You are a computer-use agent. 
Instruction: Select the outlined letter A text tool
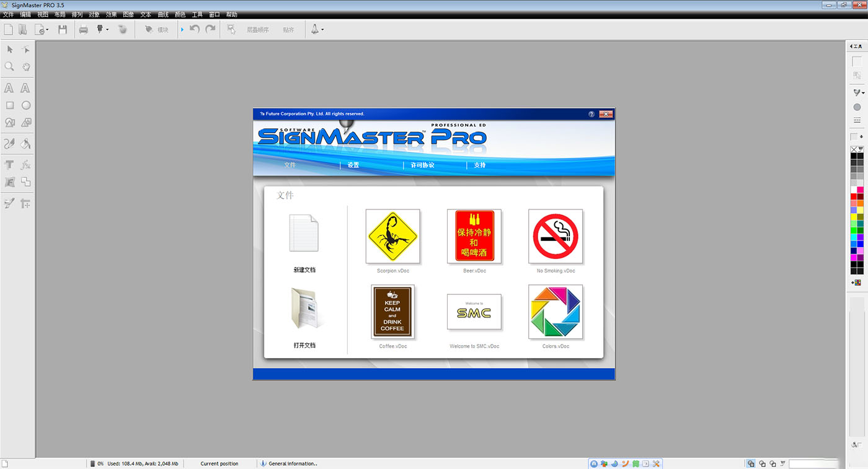pos(25,89)
